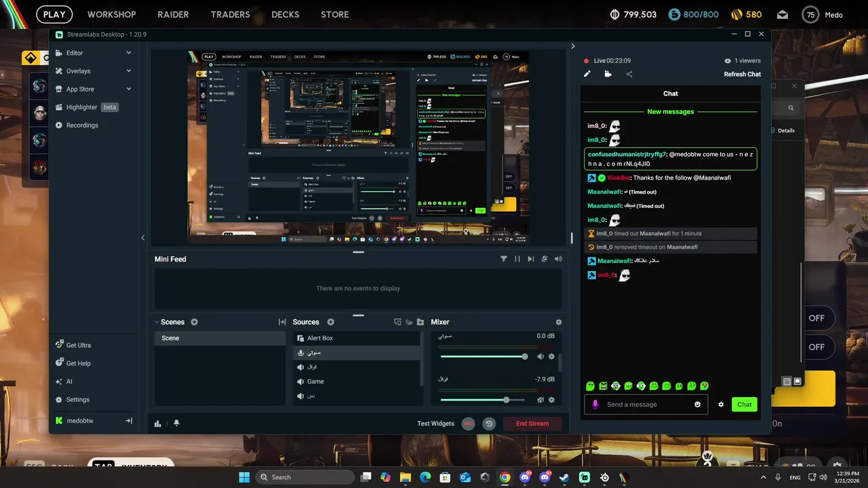The image size is (868, 488).
Task: Adjust volume slider of 0.0 dB channel
Action: (484, 357)
